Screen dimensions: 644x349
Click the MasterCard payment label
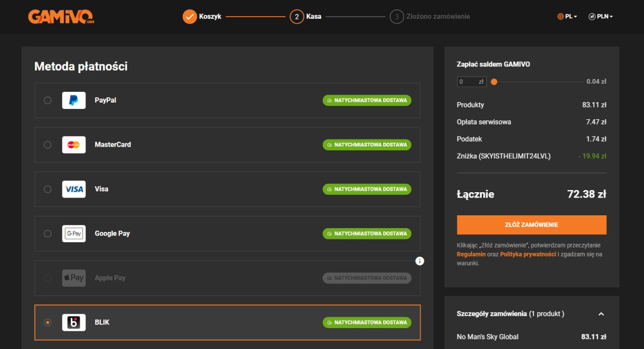pyautogui.click(x=113, y=145)
